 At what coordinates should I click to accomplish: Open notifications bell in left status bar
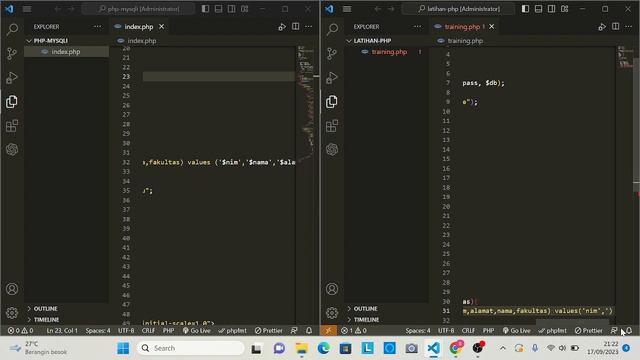pos(309,330)
